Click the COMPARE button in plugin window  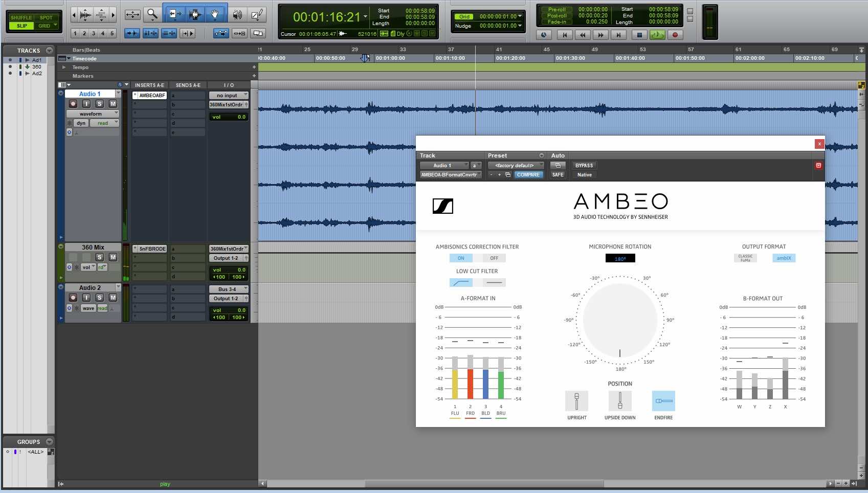click(x=528, y=175)
